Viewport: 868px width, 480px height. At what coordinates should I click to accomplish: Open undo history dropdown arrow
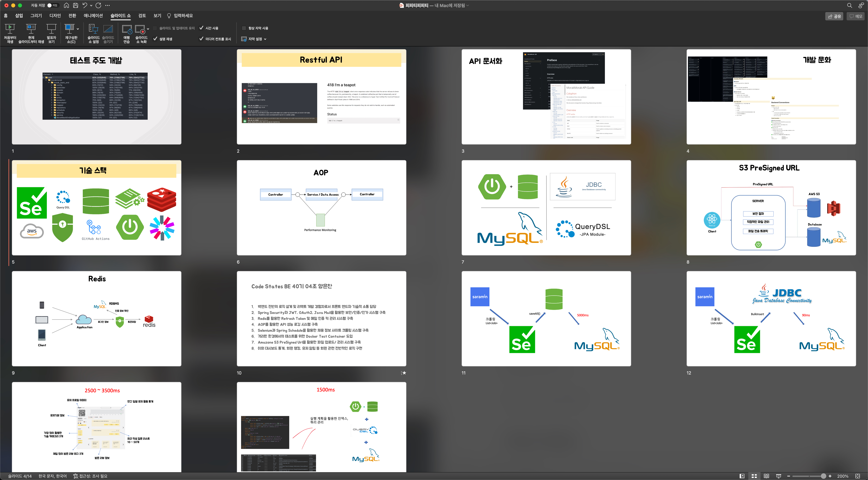coord(91,5)
